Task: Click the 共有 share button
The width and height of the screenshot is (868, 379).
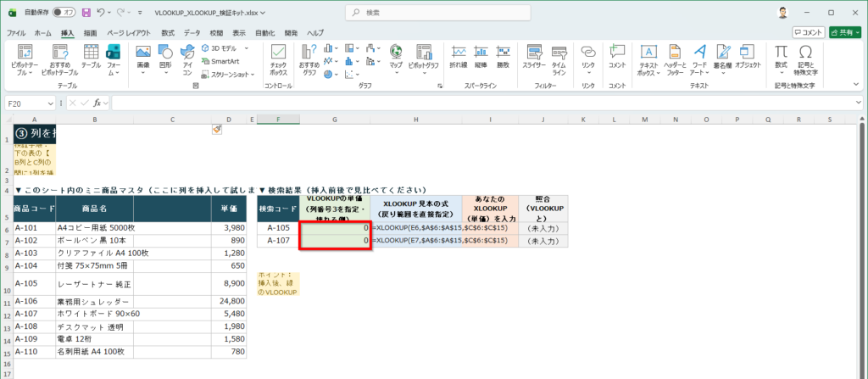Action: [845, 33]
